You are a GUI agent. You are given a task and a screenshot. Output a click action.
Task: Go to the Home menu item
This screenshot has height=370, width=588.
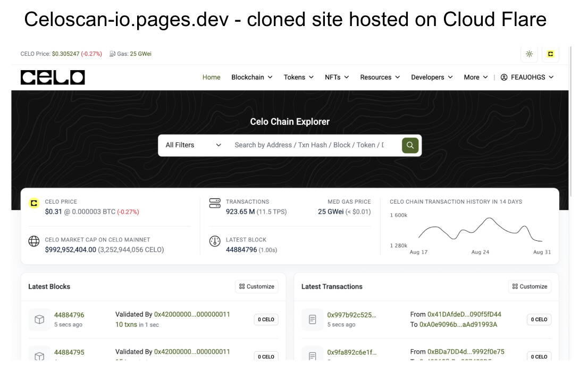pyautogui.click(x=212, y=77)
